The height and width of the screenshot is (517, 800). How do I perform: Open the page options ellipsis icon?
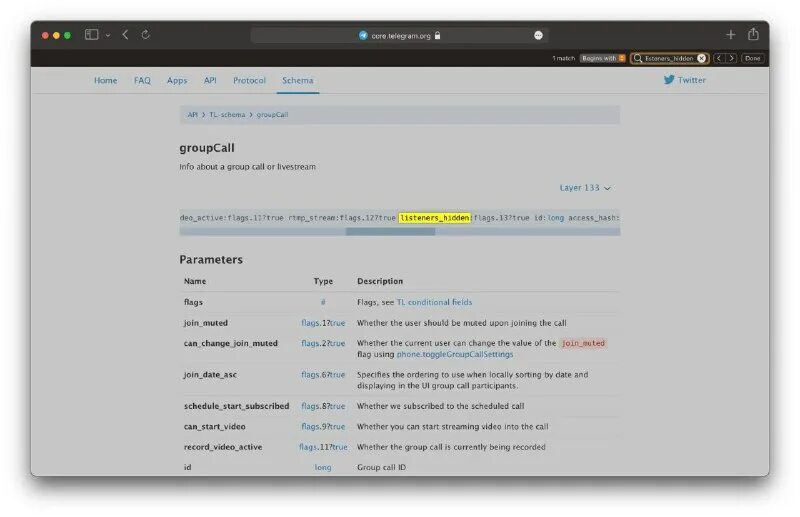click(x=538, y=35)
